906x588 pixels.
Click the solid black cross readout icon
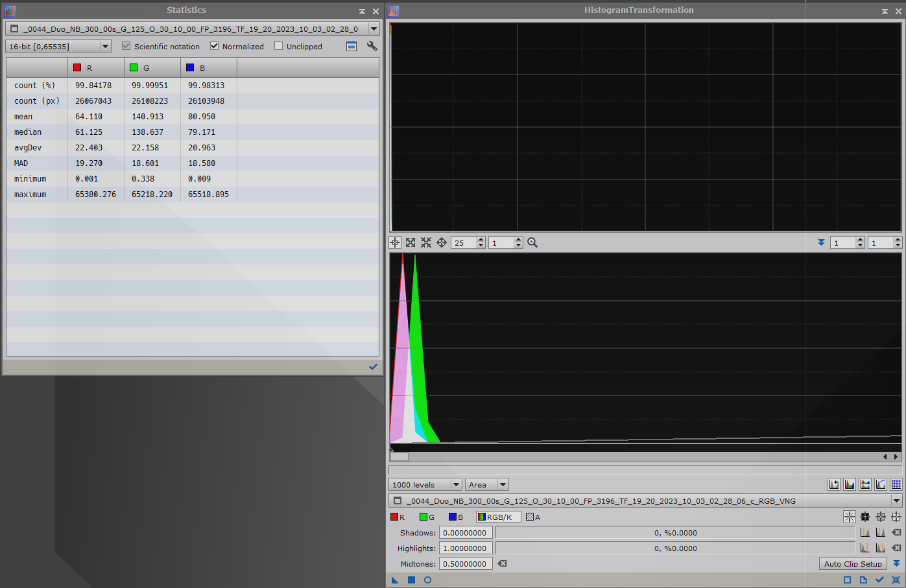[x=865, y=517]
